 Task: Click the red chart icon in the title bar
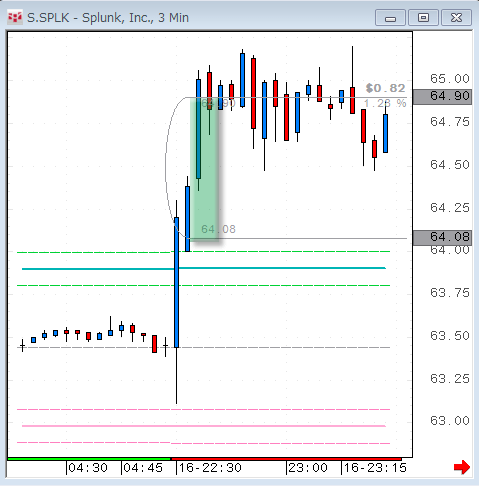point(15,17)
